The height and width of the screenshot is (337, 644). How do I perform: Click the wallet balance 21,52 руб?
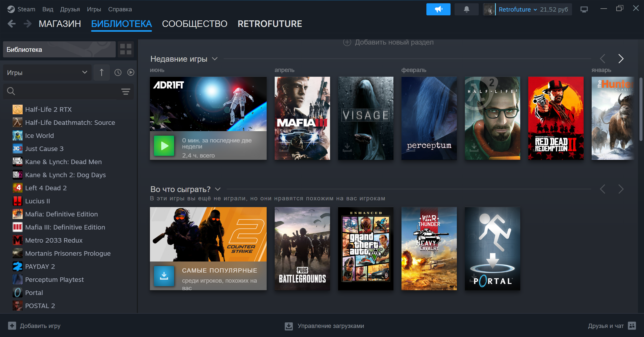554,10
